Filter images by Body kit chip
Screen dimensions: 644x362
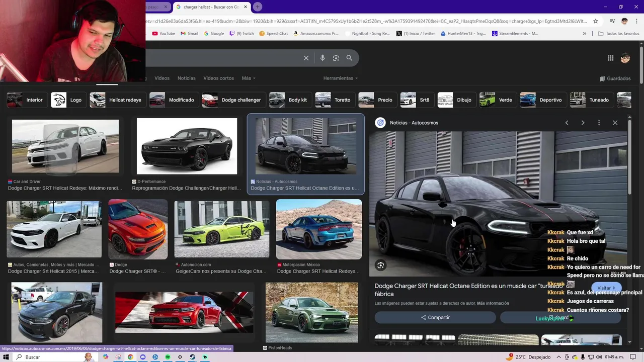(290, 100)
